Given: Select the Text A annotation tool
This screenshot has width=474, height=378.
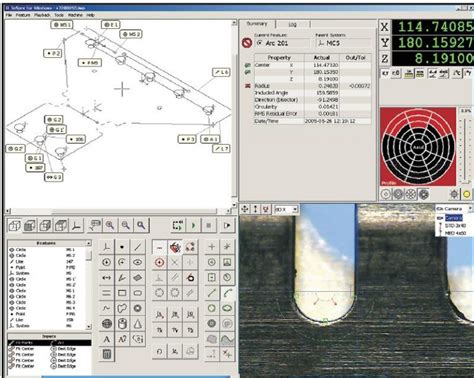Looking at the screenshot, I should click(x=107, y=339).
